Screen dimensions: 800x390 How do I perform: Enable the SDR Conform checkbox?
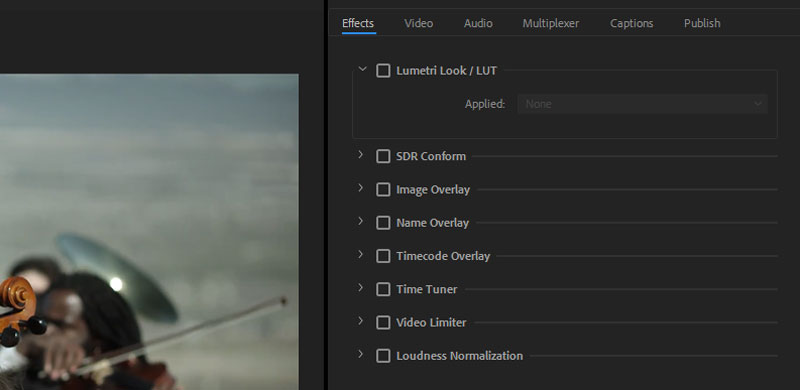383,156
